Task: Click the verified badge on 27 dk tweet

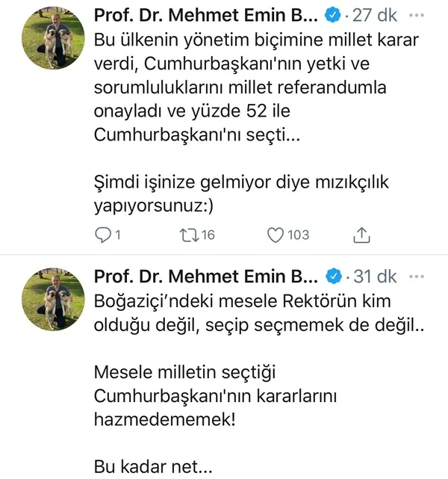Action: 335,16
